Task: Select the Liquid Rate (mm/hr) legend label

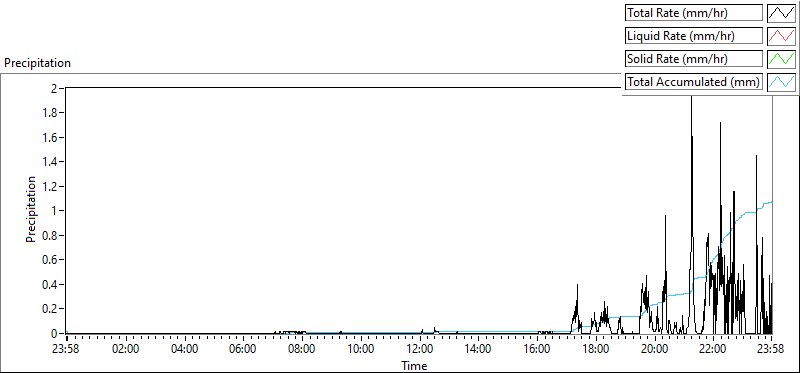Action: [694, 36]
